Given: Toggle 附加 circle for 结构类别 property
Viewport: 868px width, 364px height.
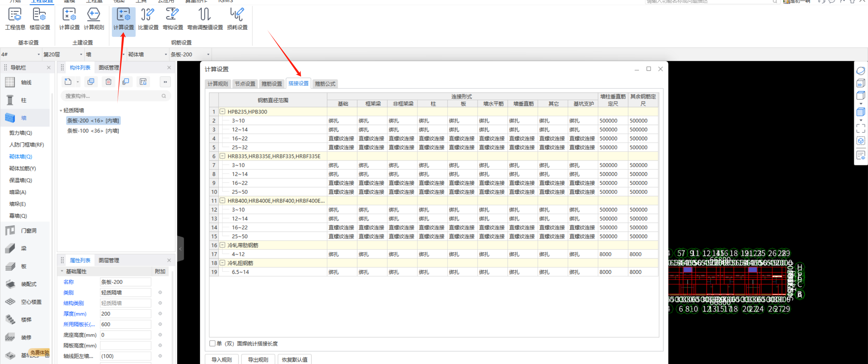Looking at the screenshot, I should click(x=160, y=303).
